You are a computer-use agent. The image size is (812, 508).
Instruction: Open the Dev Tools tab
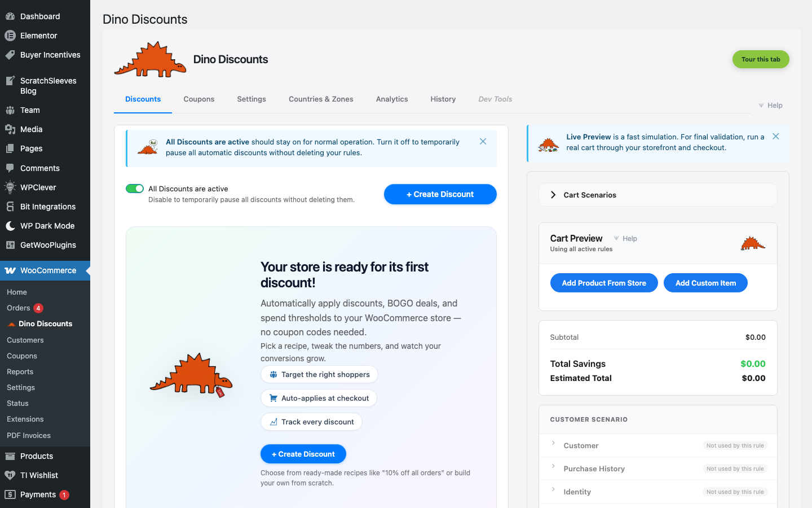coord(495,99)
